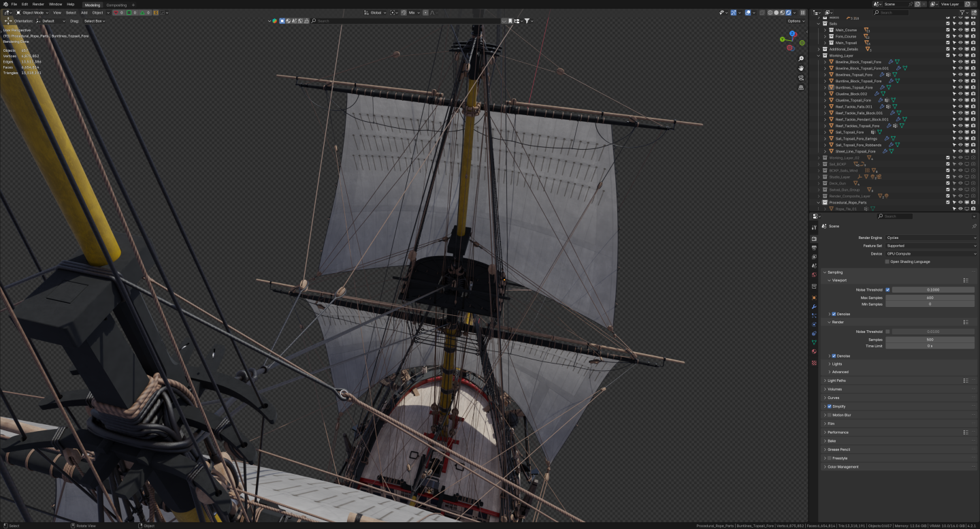Toggle Viewport Noise Threshold checkbox
980x529 pixels.
pyautogui.click(x=887, y=289)
